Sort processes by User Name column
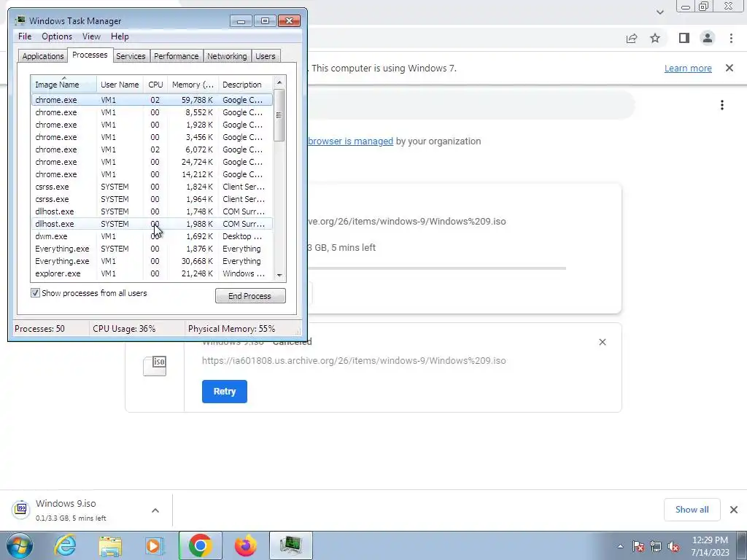Viewport: 747px width, 560px height. click(120, 85)
